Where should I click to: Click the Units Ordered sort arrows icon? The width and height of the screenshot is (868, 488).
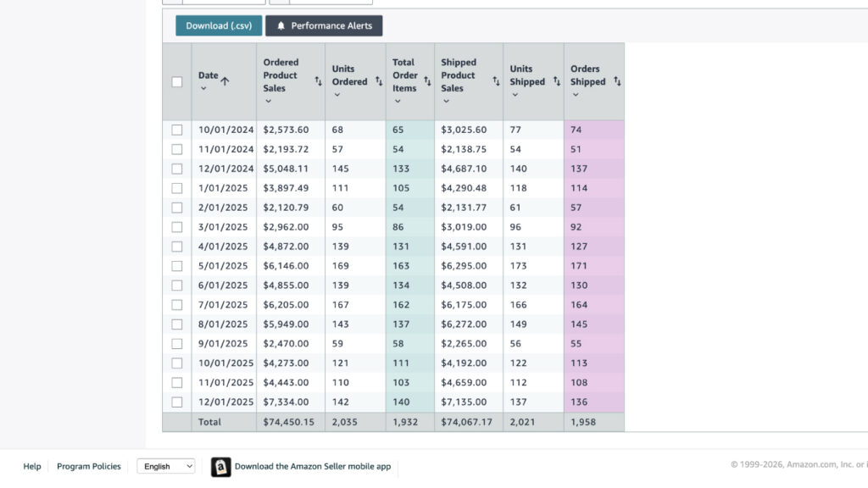[x=379, y=81]
